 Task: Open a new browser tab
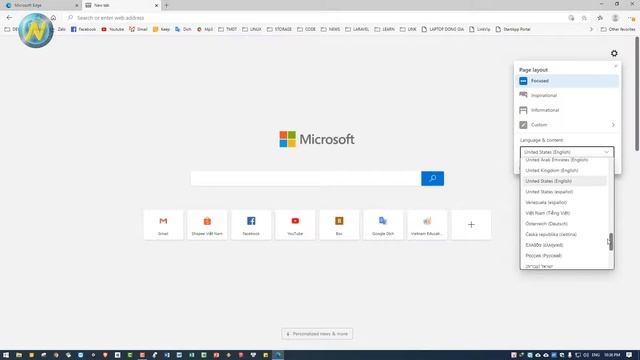(166, 5)
